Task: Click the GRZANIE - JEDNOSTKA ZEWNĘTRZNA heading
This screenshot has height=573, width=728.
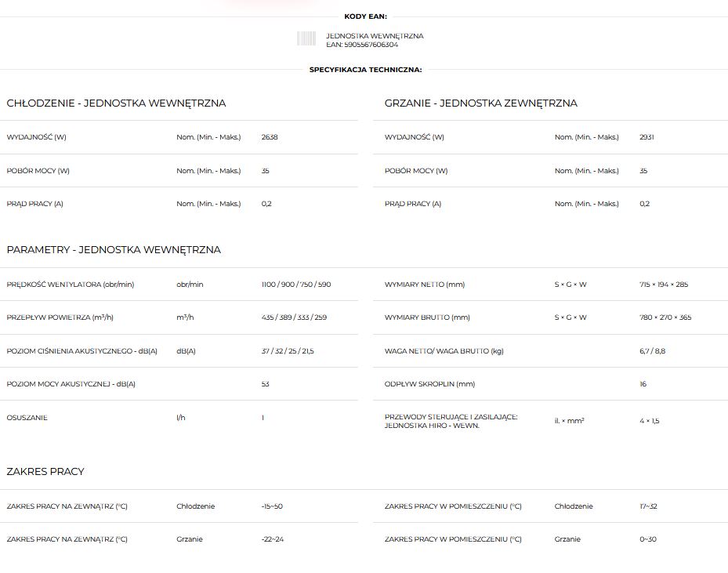Action: tap(480, 103)
